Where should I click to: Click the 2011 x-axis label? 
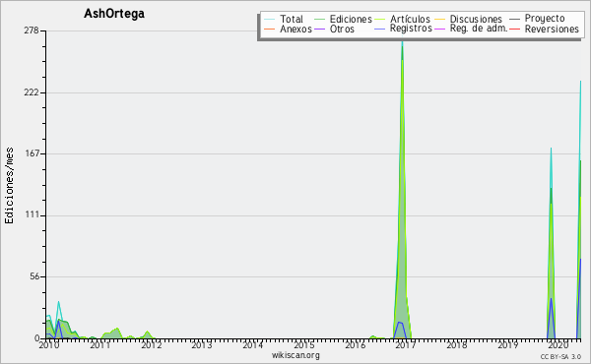(99, 345)
